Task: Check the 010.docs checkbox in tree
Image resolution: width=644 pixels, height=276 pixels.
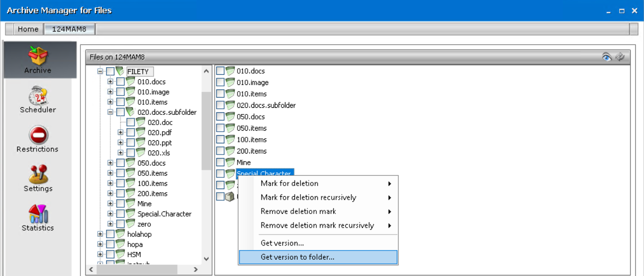Action: pyautogui.click(x=121, y=82)
